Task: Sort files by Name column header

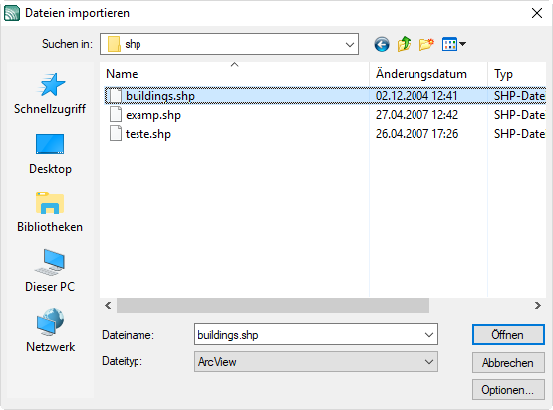Action: point(122,74)
